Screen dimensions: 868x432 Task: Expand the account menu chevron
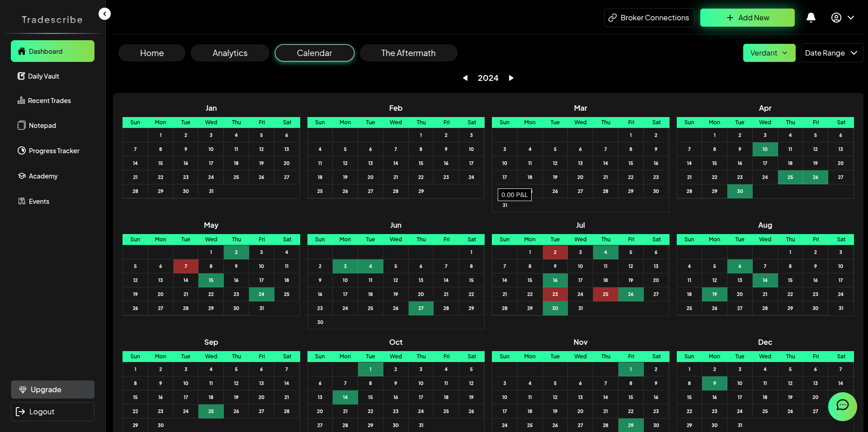point(851,18)
